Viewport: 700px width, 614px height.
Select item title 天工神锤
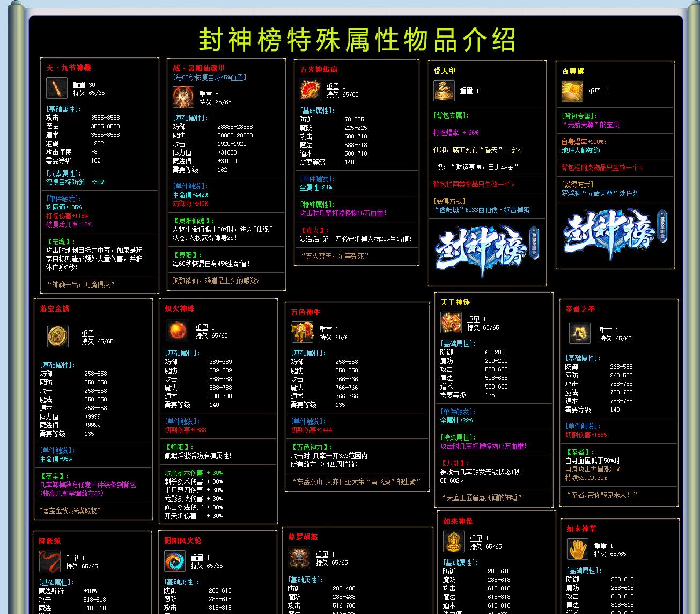coord(455,302)
